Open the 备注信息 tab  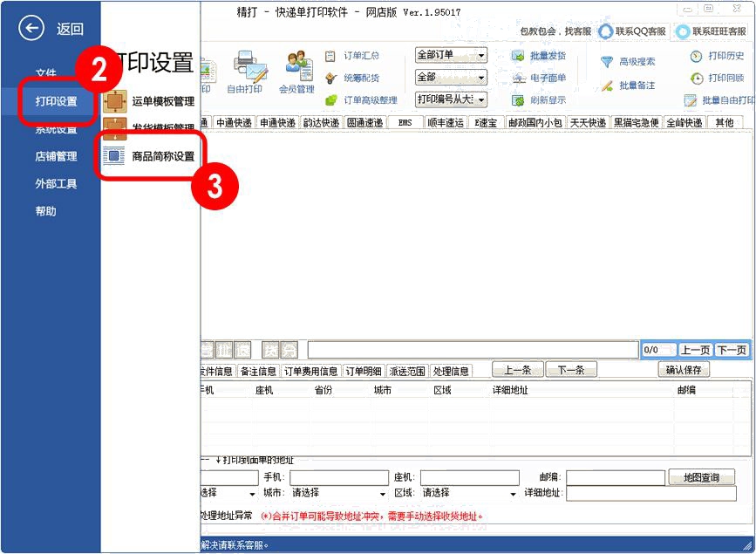pyautogui.click(x=258, y=371)
